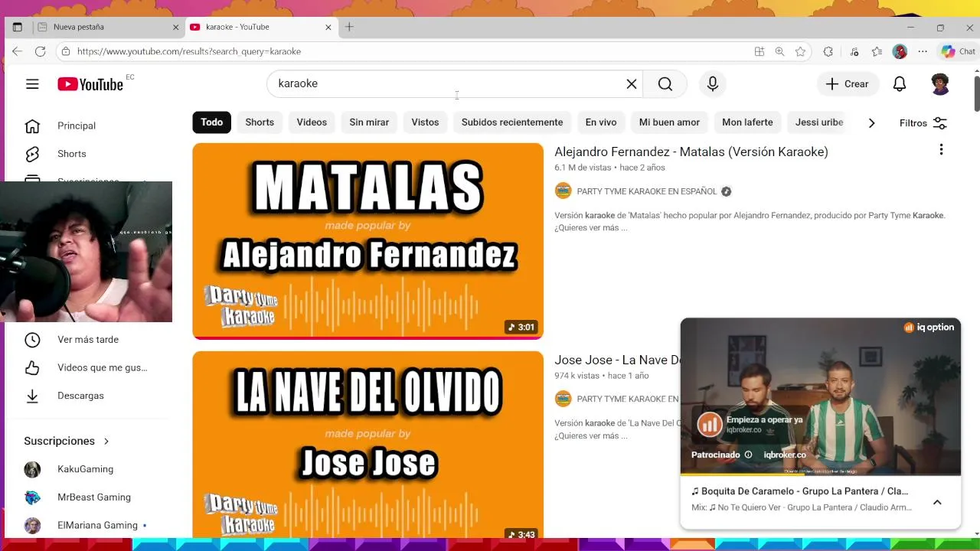The height and width of the screenshot is (551, 980).
Task: Click the browser address bar URL
Action: point(188,51)
